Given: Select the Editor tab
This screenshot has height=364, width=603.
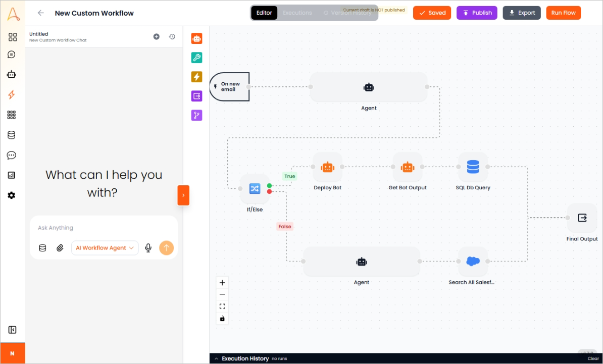Looking at the screenshot, I should pyautogui.click(x=264, y=13).
